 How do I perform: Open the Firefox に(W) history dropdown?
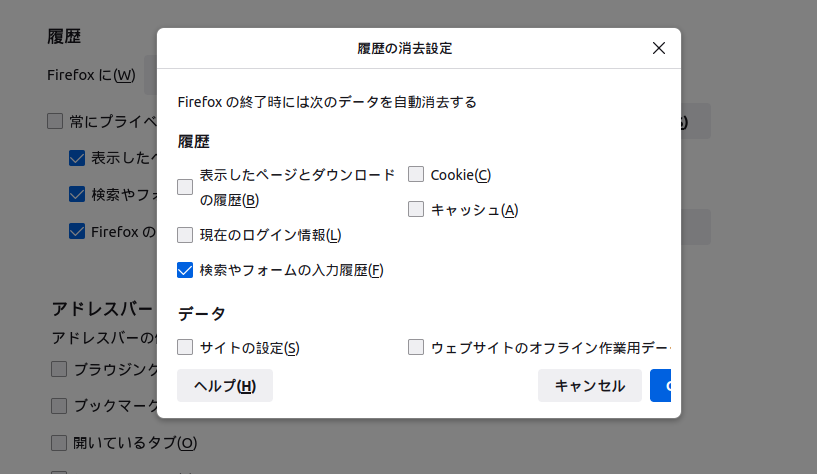(x=150, y=75)
